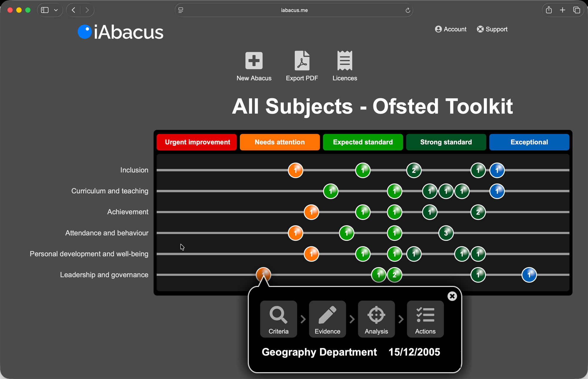Image resolution: width=588 pixels, height=379 pixels.
Task: Click the Export PDF icon
Action: [302, 61]
